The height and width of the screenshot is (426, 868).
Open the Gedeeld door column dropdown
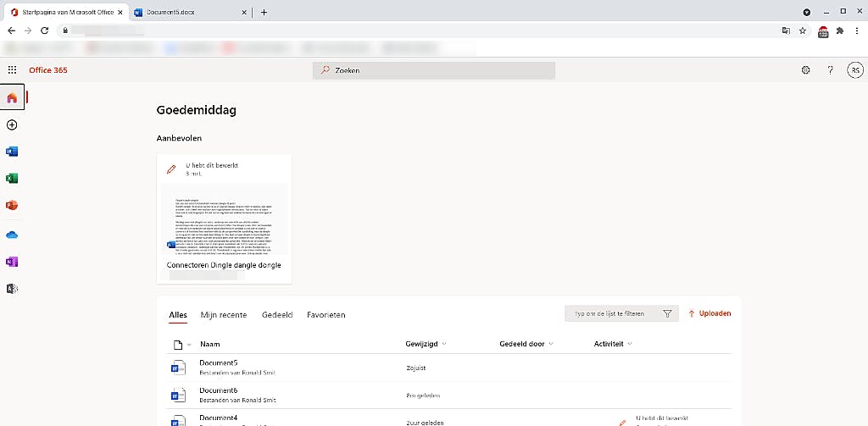tap(526, 344)
